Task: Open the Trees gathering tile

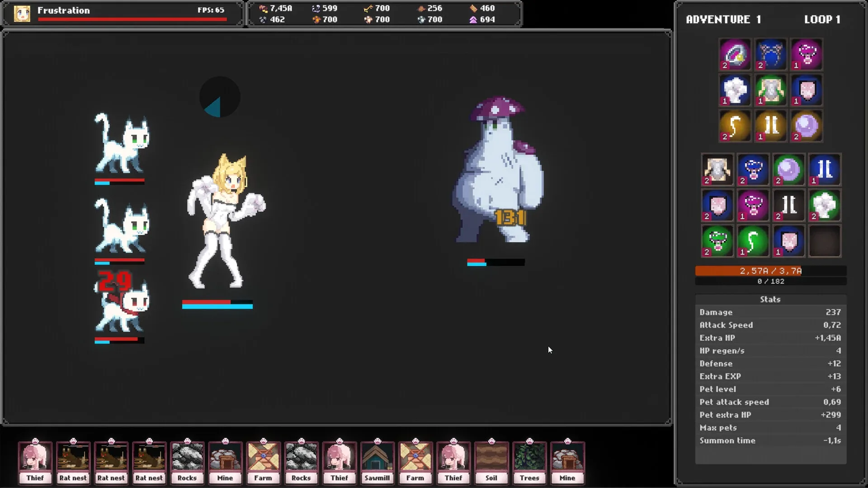Action: pyautogui.click(x=529, y=462)
